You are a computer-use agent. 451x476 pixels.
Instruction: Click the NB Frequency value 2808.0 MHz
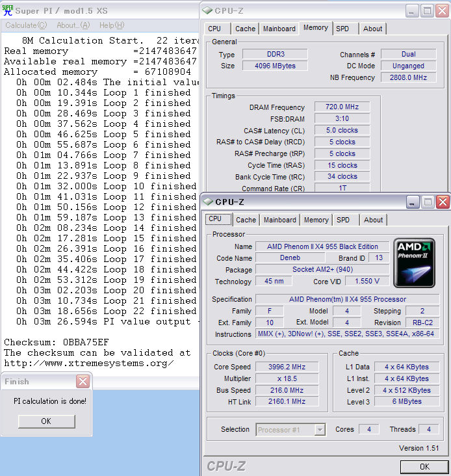point(408,77)
